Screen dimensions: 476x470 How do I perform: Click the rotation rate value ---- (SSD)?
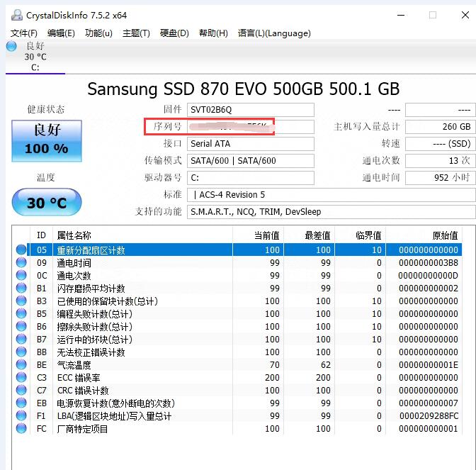440,144
